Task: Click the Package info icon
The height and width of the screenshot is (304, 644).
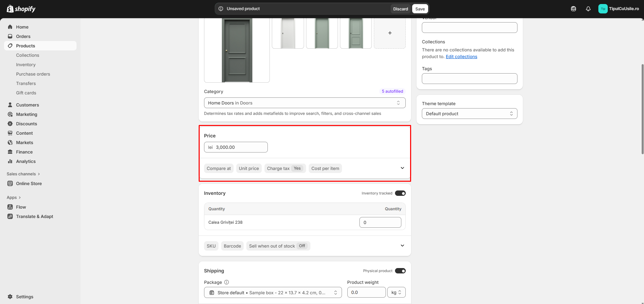Action: point(227,282)
